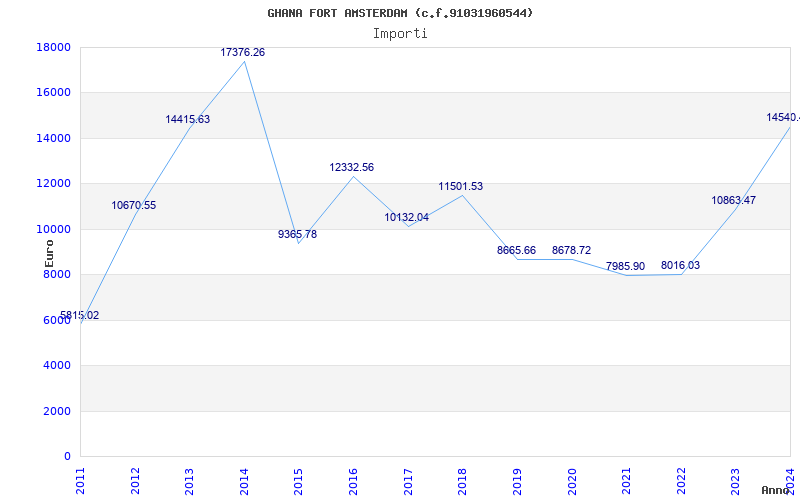Click y-axis tick 10000
Image resolution: width=800 pixels, height=500 pixels.
tap(54, 229)
